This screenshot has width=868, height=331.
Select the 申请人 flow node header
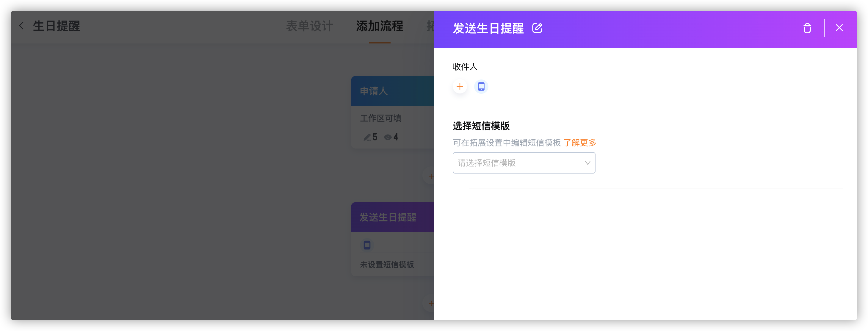(x=392, y=91)
